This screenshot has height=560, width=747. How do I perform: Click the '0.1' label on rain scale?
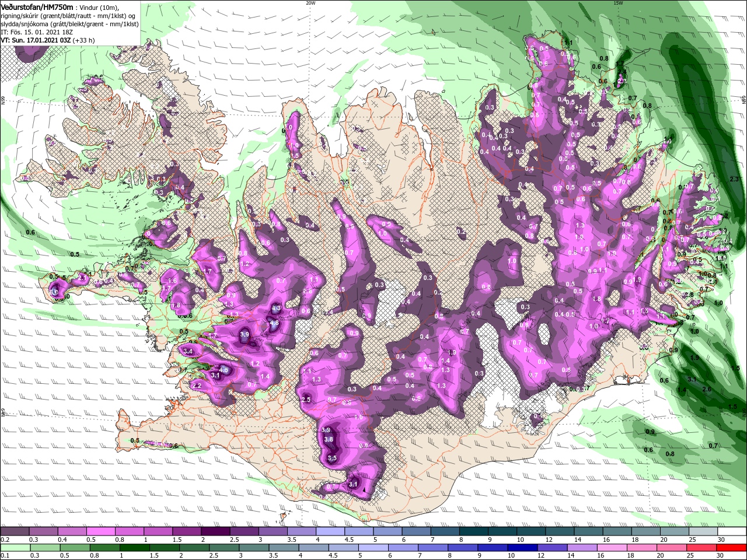[5, 556]
